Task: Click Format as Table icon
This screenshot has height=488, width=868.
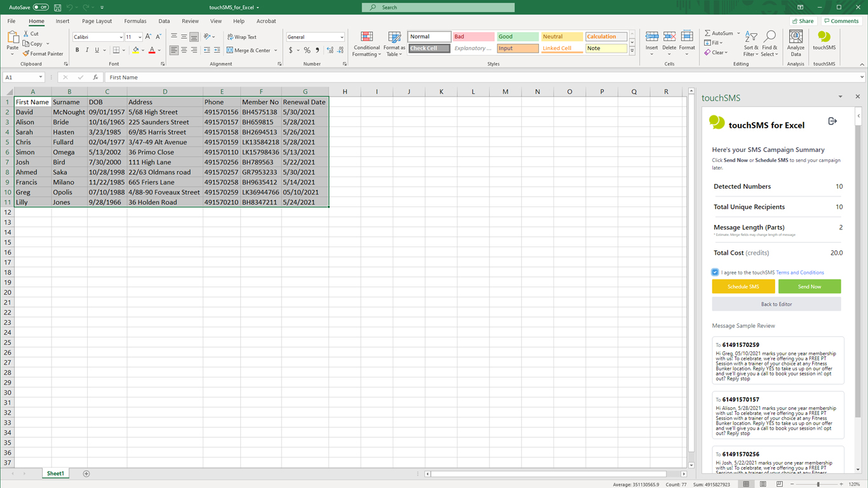Action: [x=395, y=43]
